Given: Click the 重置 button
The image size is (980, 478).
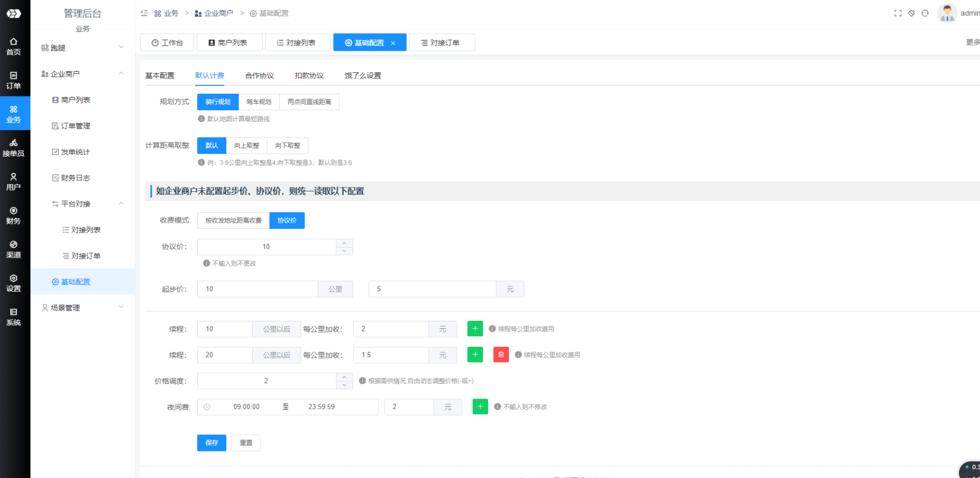Looking at the screenshot, I should point(246,443).
